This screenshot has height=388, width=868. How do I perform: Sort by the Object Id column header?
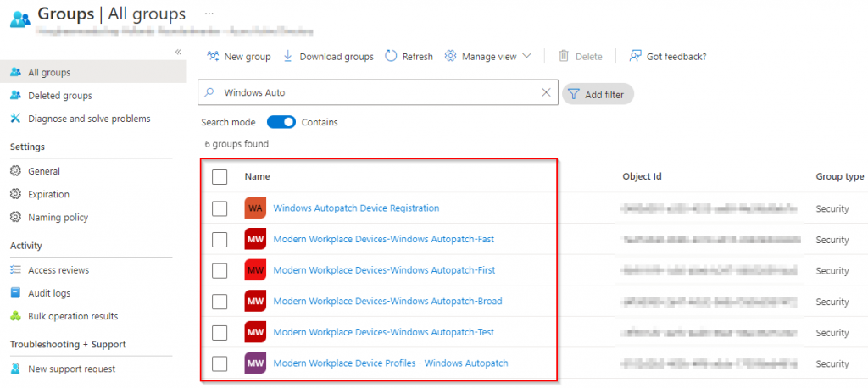point(643,176)
